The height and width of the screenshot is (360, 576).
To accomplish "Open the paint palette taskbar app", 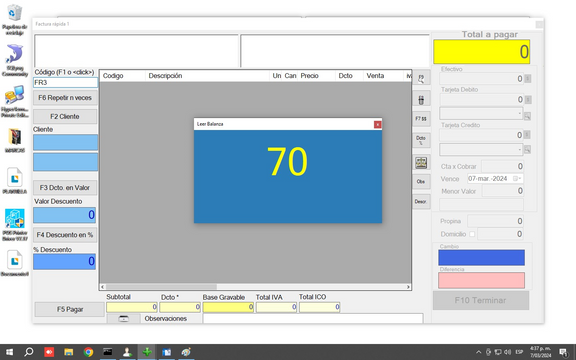I will tap(186, 352).
